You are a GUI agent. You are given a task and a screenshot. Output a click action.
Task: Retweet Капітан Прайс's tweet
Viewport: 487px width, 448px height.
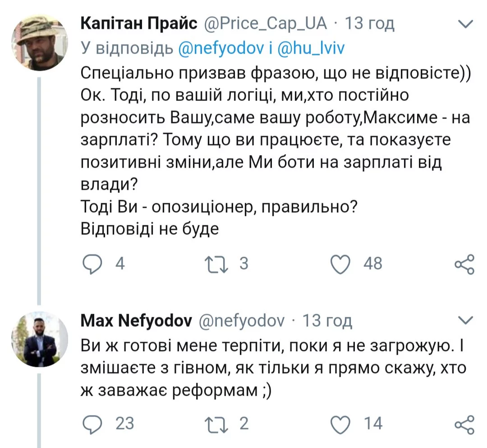tap(216, 264)
